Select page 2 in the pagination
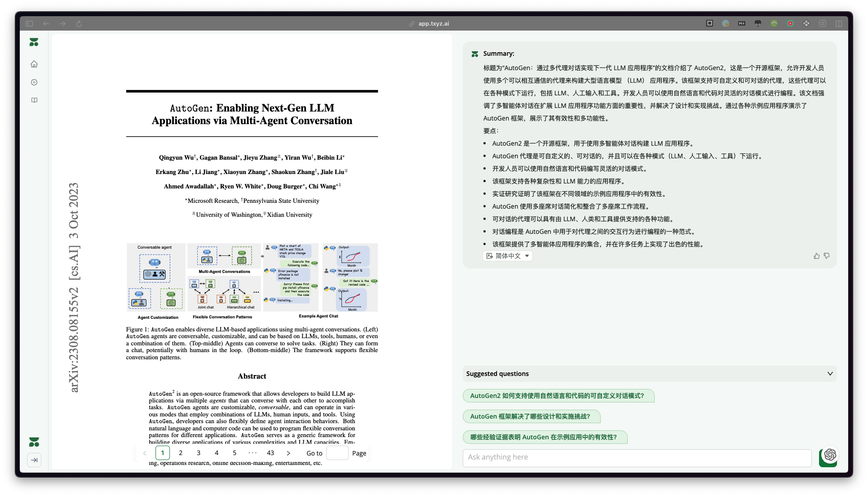Viewport: 868px width, 496px height. (181, 453)
